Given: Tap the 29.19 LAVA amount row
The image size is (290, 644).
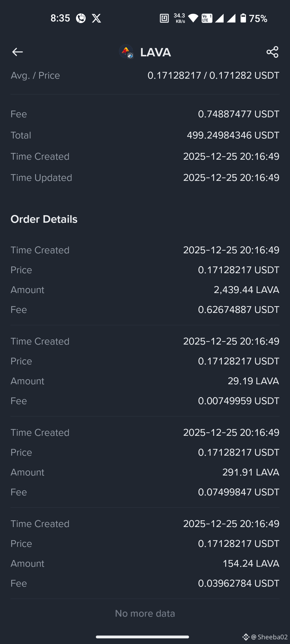Looking at the screenshot, I should click(145, 381).
